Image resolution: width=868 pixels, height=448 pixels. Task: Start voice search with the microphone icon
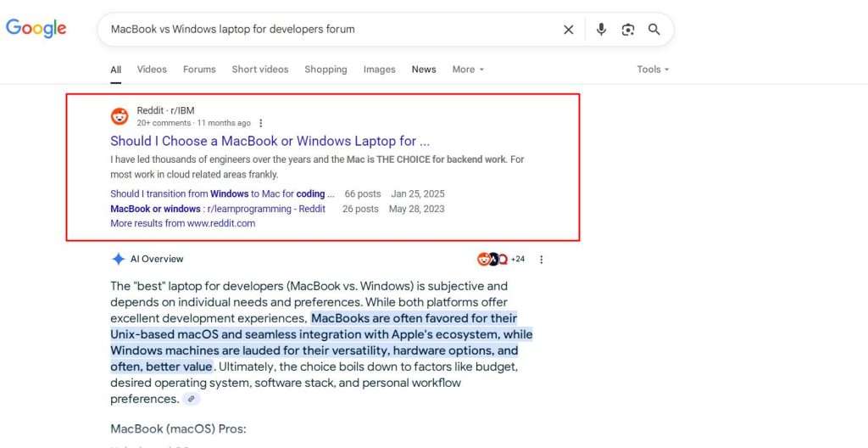(601, 30)
